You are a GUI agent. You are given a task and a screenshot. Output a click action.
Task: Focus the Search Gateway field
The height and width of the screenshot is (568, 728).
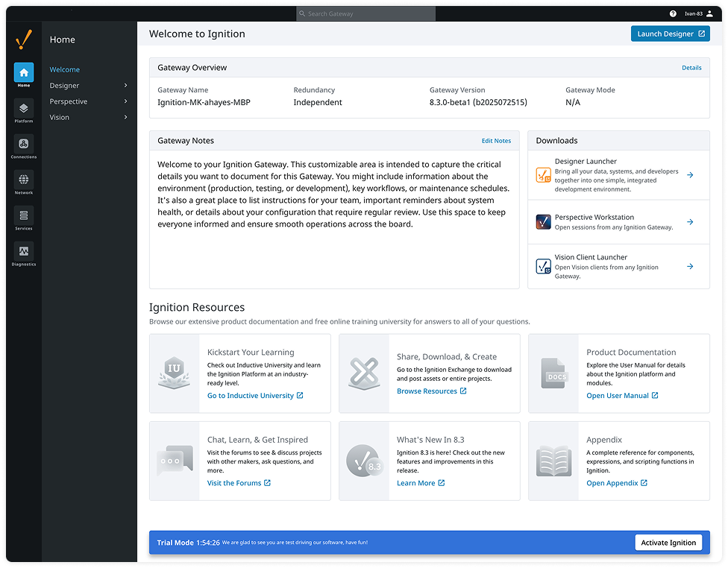(365, 13)
